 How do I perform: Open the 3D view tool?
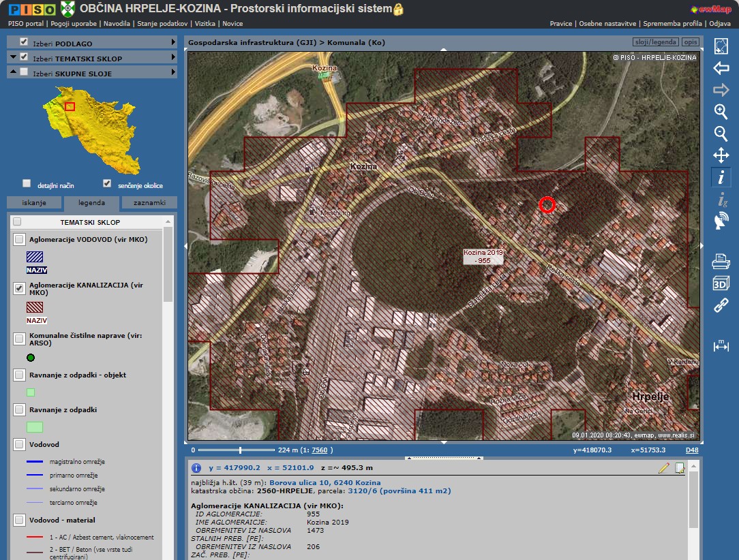[x=721, y=283]
